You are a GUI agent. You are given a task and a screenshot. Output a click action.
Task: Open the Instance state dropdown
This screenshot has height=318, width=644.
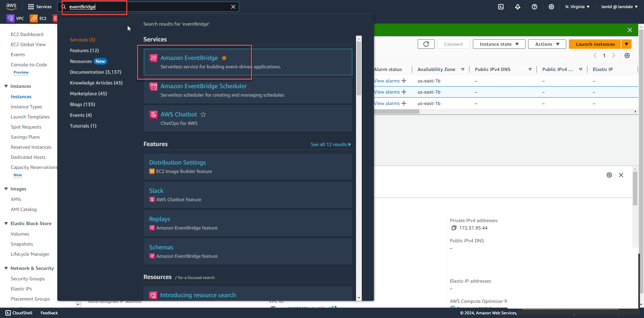499,44
